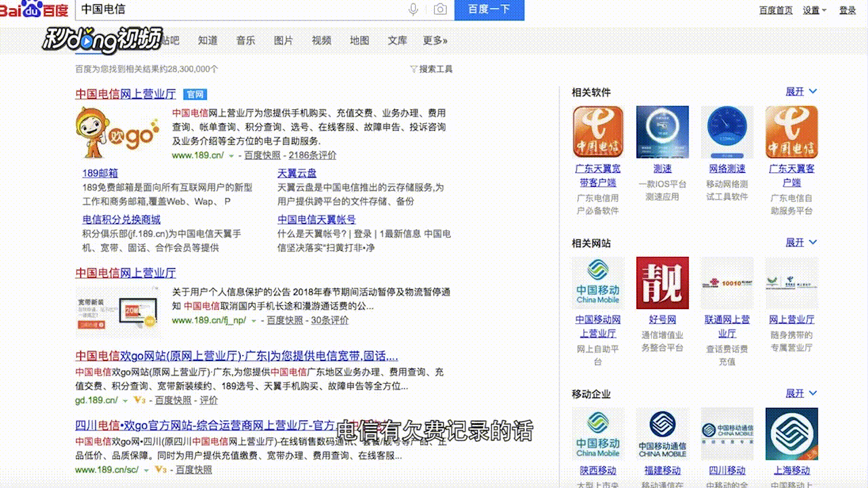Click the voice search microphone icon
868x488 pixels.
(414, 9)
